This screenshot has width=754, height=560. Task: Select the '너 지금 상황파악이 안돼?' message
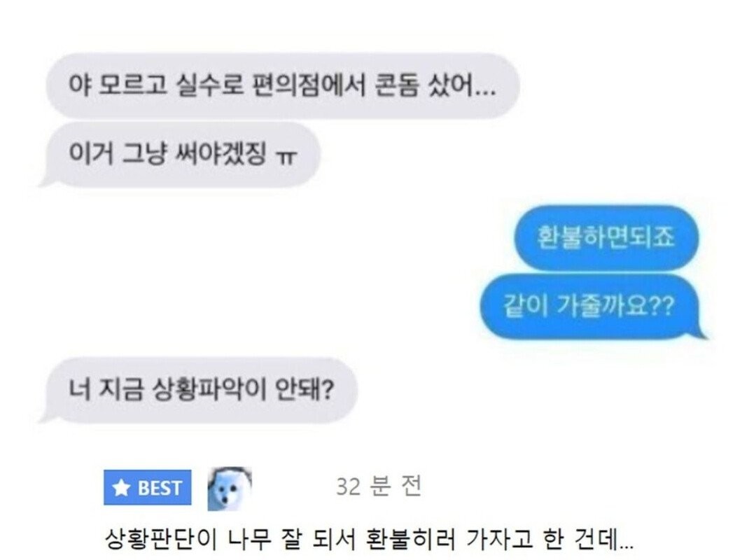[198, 389]
